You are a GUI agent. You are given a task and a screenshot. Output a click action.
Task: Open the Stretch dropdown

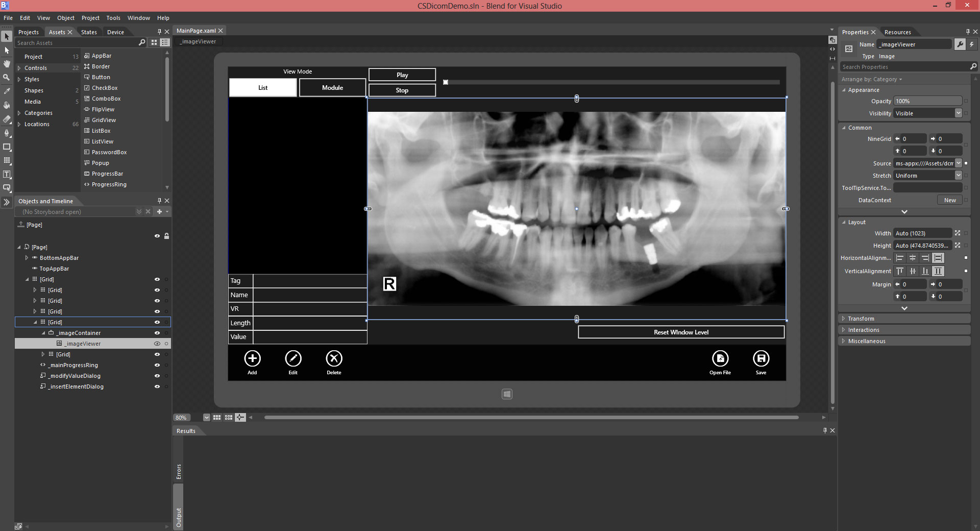pos(958,176)
